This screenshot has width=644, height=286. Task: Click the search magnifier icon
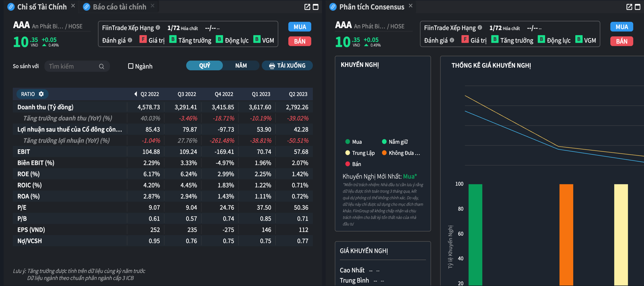pos(102,66)
